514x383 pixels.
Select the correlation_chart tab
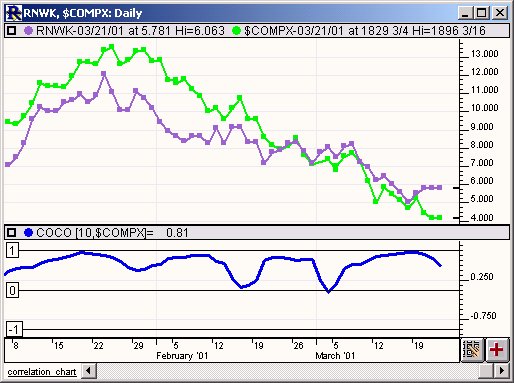(42, 372)
